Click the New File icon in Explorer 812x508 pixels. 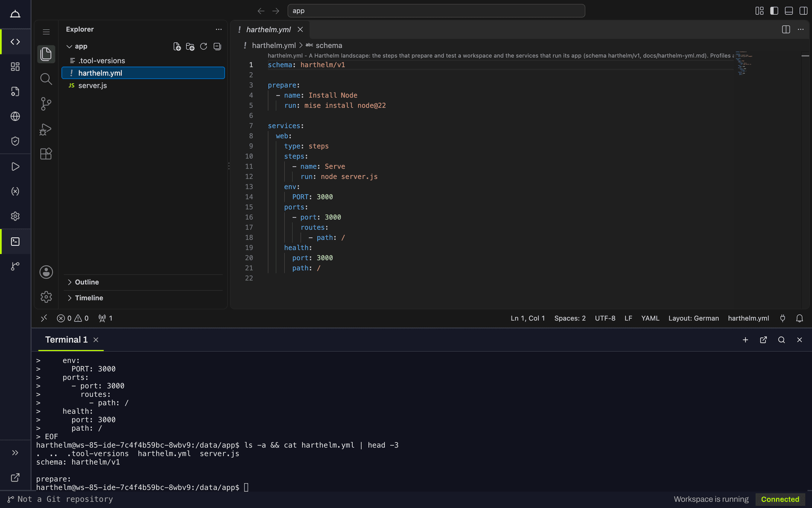pyautogui.click(x=177, y=47)
